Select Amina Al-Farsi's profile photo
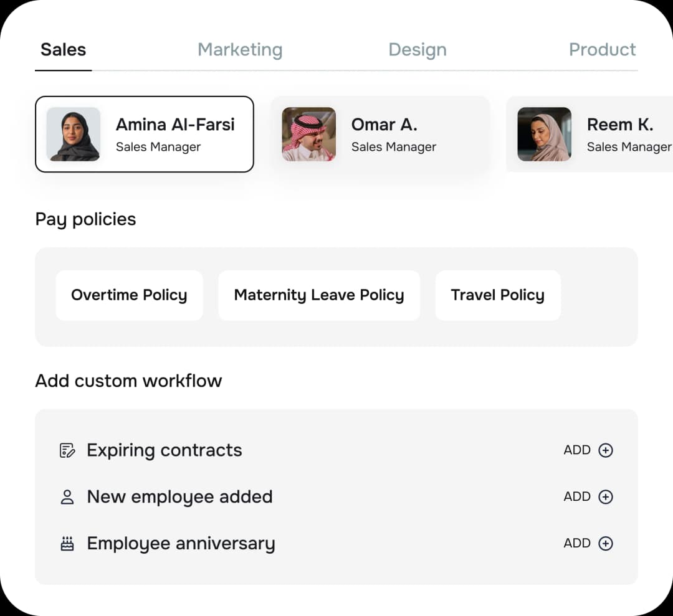This screenshot has width=673, height=616. 73,134
